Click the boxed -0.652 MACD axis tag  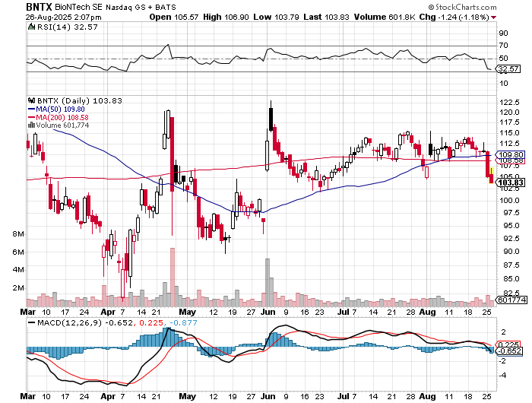[510, 351]
